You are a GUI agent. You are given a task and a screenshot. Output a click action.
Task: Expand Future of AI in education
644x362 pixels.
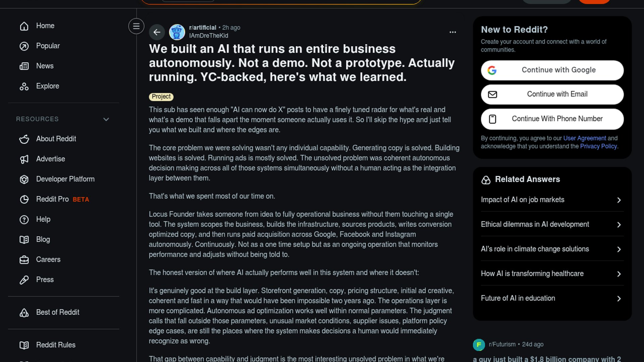click(x=552, y=298)
